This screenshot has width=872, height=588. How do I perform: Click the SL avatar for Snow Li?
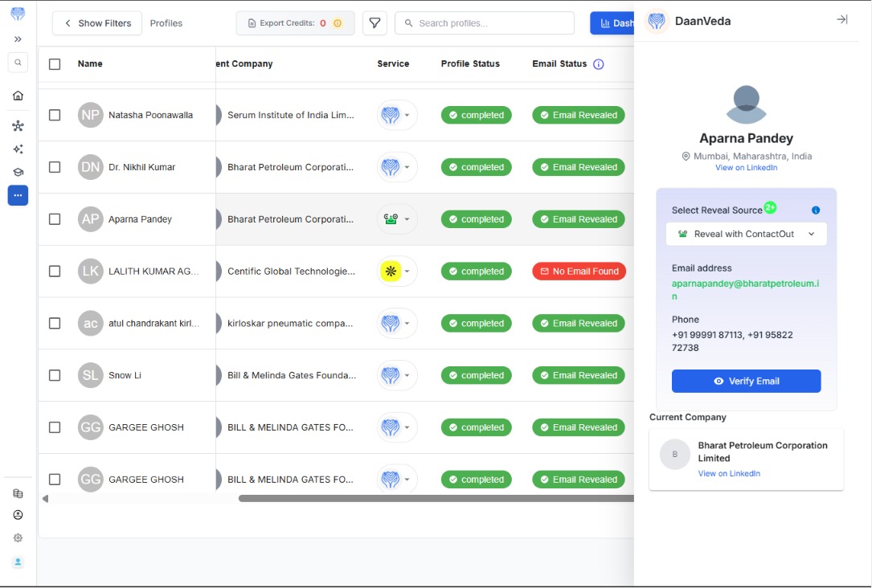click(x=90, y=375)
